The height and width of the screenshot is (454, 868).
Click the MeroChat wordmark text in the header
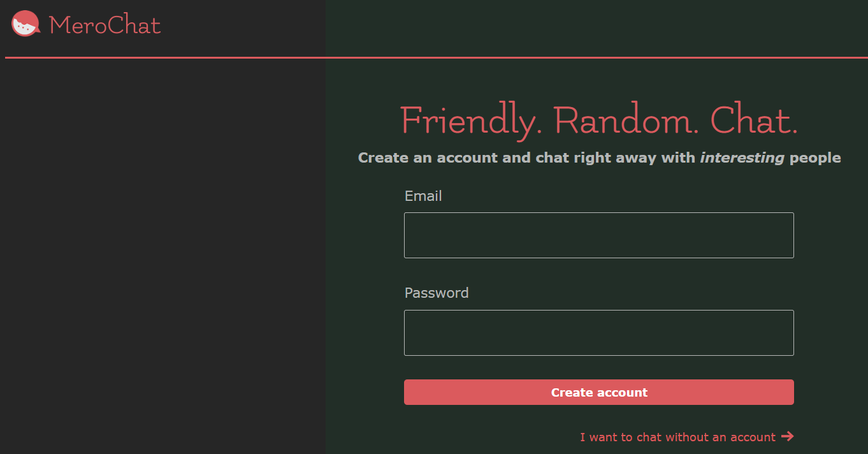click(105, 26)
